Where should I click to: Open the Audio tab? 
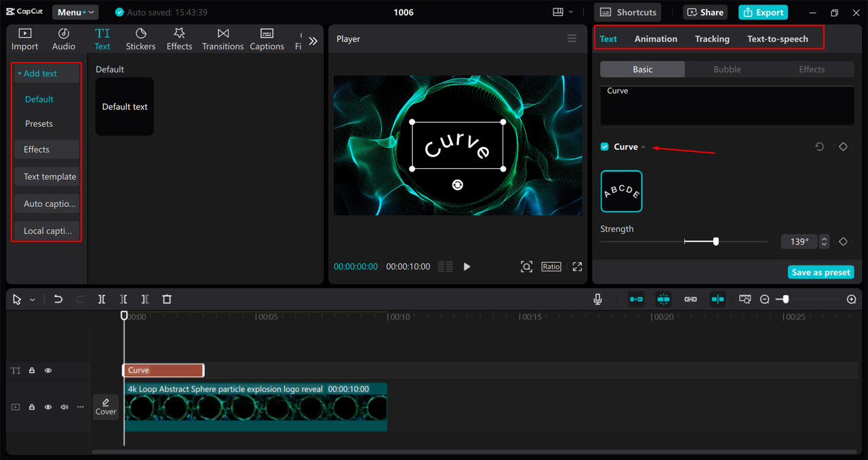(x=64, y=39)
